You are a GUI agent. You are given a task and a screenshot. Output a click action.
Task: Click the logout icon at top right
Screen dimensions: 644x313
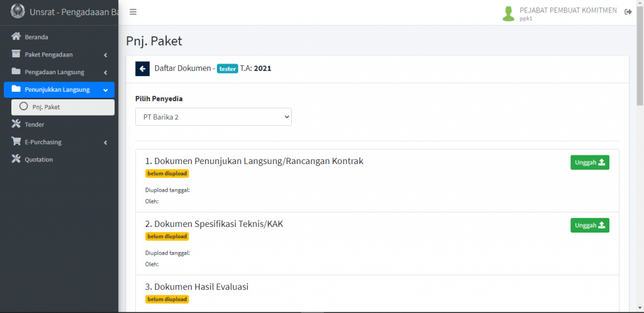point(628,13)
